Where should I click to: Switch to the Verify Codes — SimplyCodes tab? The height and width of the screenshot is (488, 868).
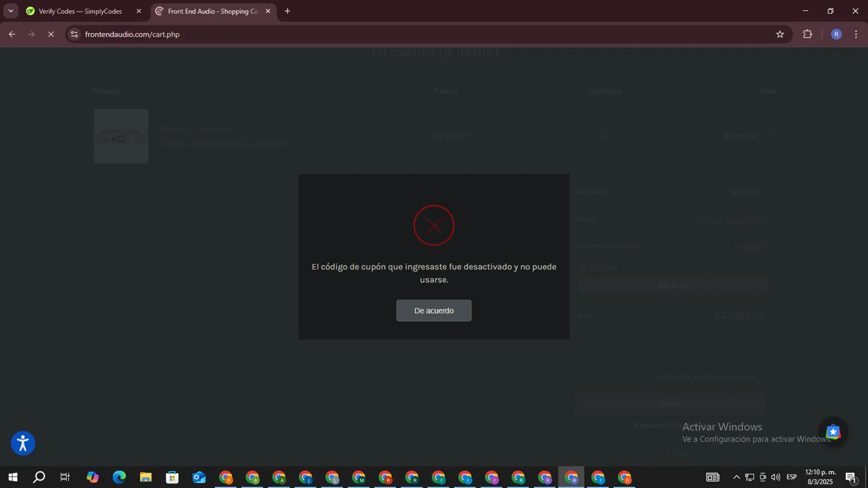[x=80, y=11]
